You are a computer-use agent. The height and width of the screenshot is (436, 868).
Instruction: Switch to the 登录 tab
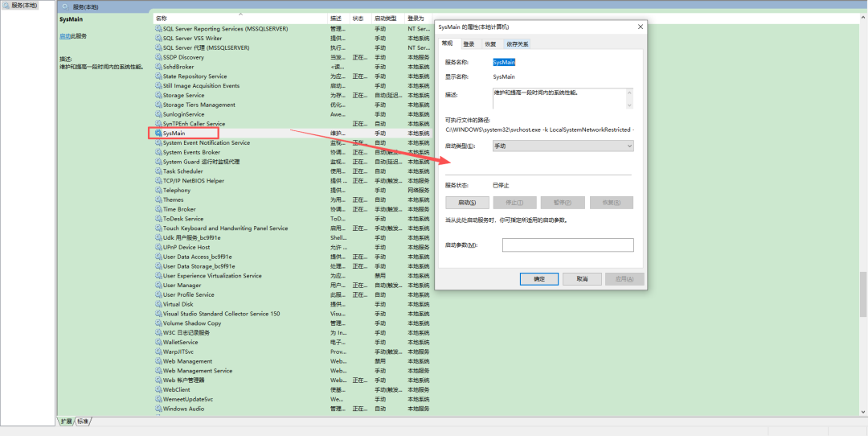469,43
